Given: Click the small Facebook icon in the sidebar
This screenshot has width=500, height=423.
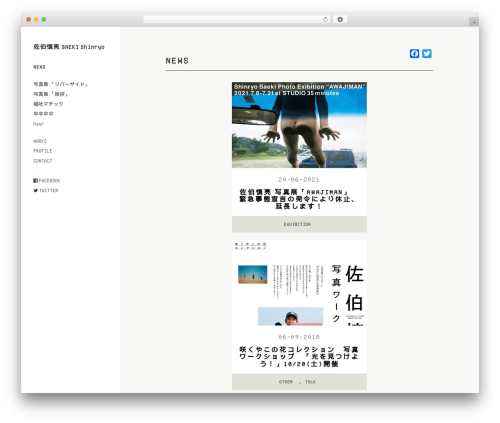Looking at the screenshot, I should pos(35,181).
